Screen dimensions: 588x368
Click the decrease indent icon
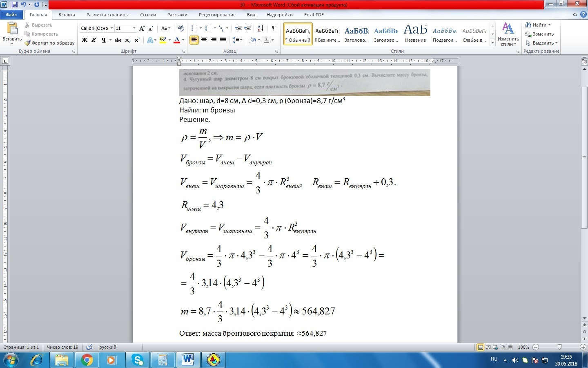pyautogui.click(x=238, y=28)
